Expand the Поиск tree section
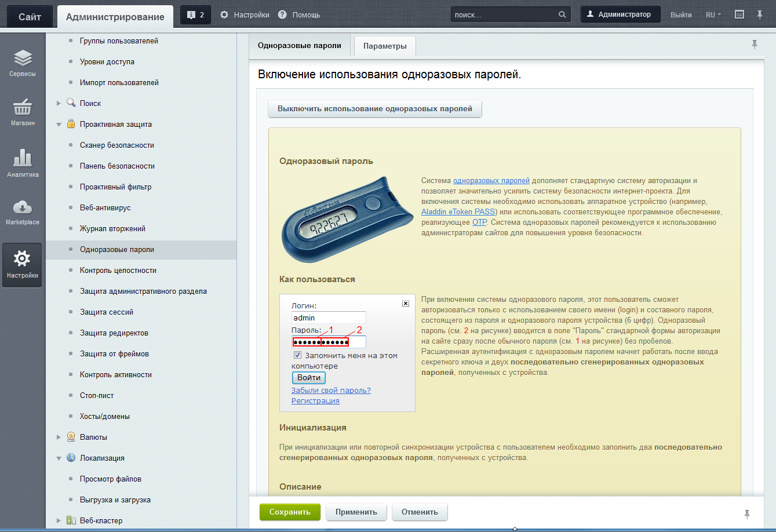 pyautogui.click(x=59, y=104)
